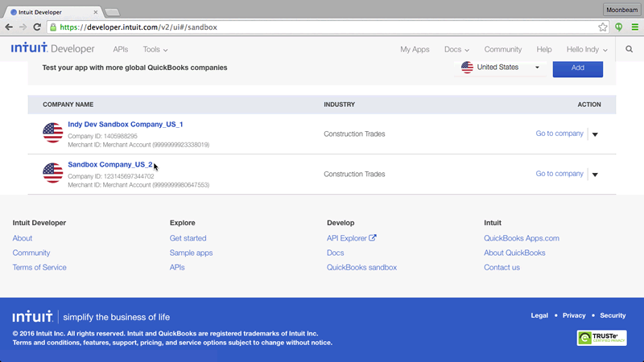Close the Intuit Developer tab
This screenshot has height=362, width=644.
pyautogui.click(x=95, y=12)
